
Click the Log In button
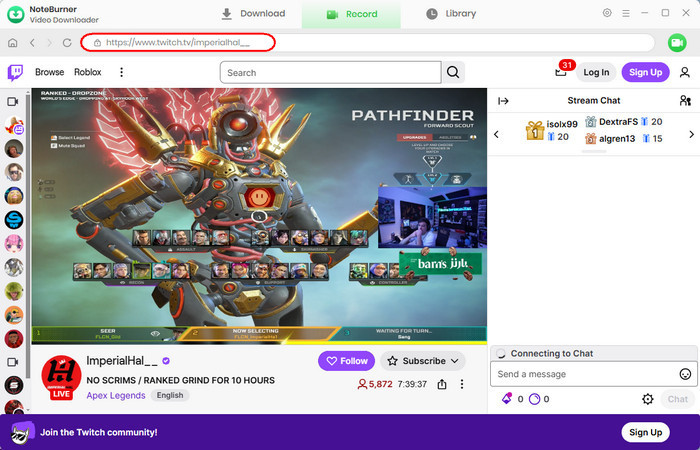[596, 72]
